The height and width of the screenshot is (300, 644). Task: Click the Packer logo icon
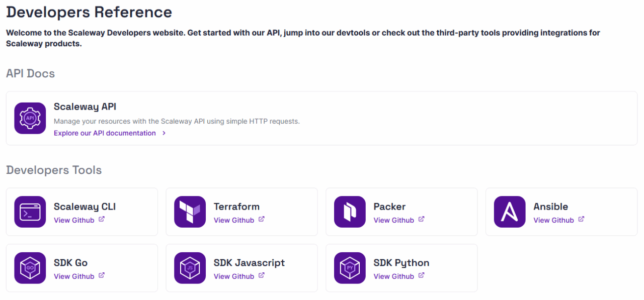point(350,212)
